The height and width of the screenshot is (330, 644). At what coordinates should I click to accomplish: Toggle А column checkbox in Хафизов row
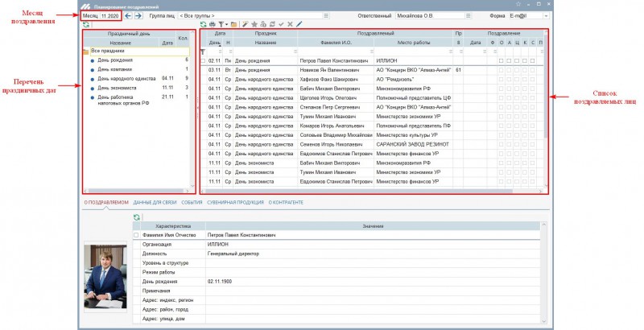[509, 79]
